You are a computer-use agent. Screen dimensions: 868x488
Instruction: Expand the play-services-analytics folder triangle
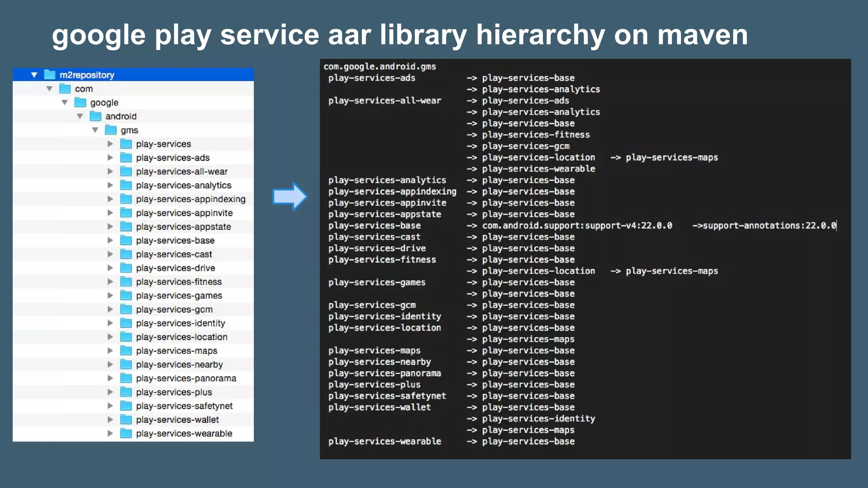click(x=110, y=185)
